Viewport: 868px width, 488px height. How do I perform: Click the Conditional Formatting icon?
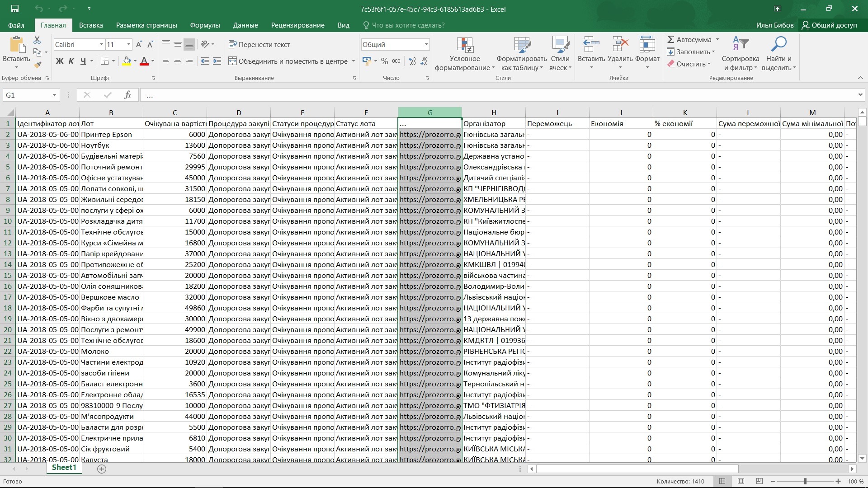click(x=464, y=46)
